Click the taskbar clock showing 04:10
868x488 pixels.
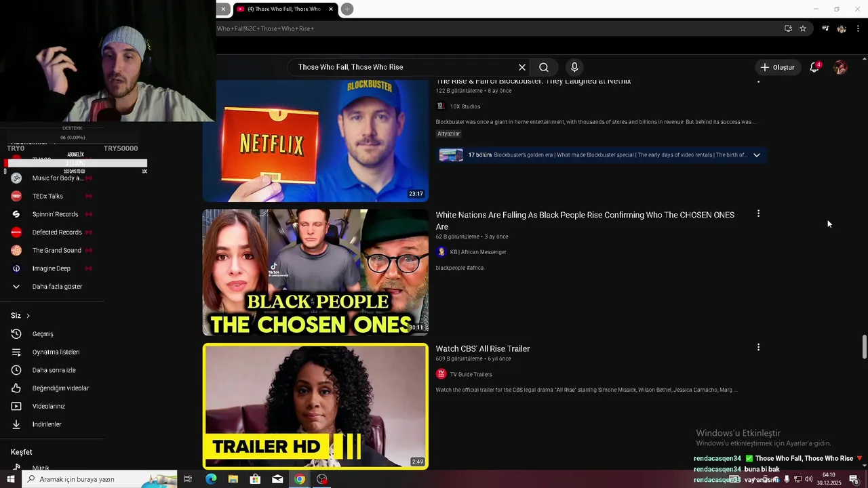point(829,479)
